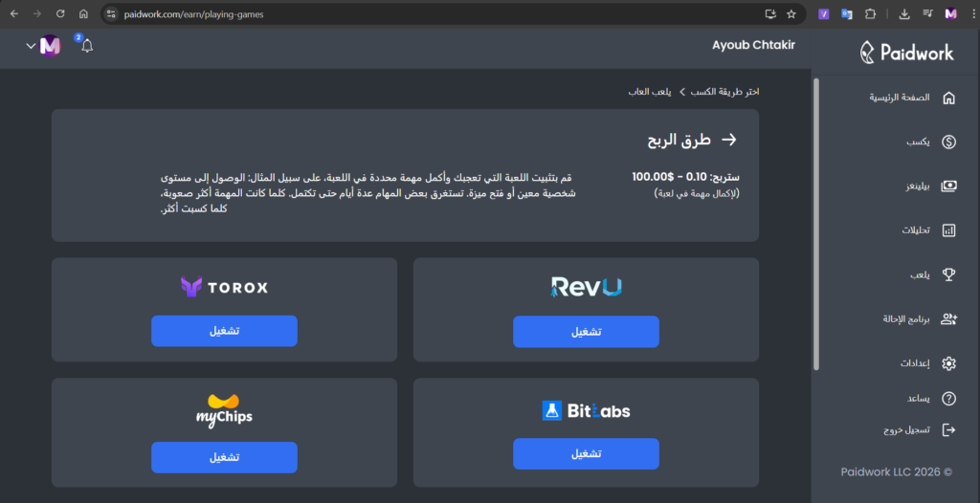The image size is (980, 503).
Task: Click the home icon in sidebar
Action: click(948, 98)
